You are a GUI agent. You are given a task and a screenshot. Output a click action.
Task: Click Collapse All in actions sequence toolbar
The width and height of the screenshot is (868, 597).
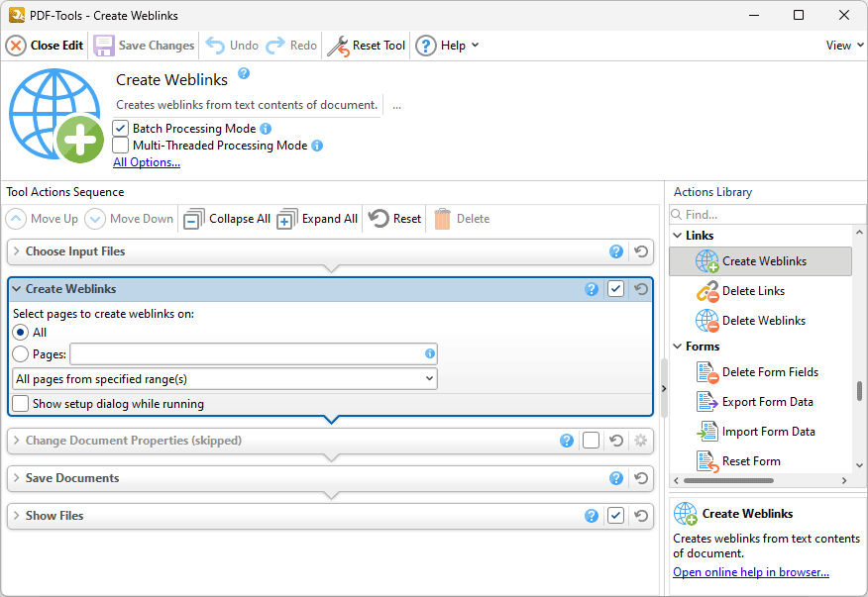tap(227, 219)
